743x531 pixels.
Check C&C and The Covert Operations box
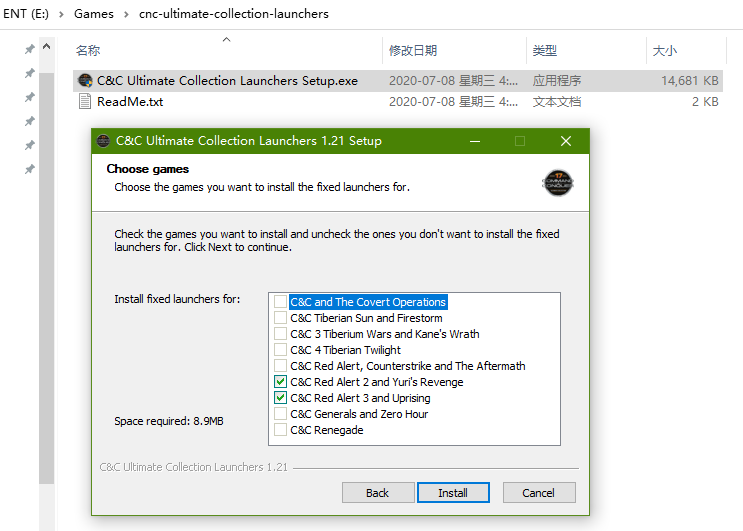click(x=280, y=302)
